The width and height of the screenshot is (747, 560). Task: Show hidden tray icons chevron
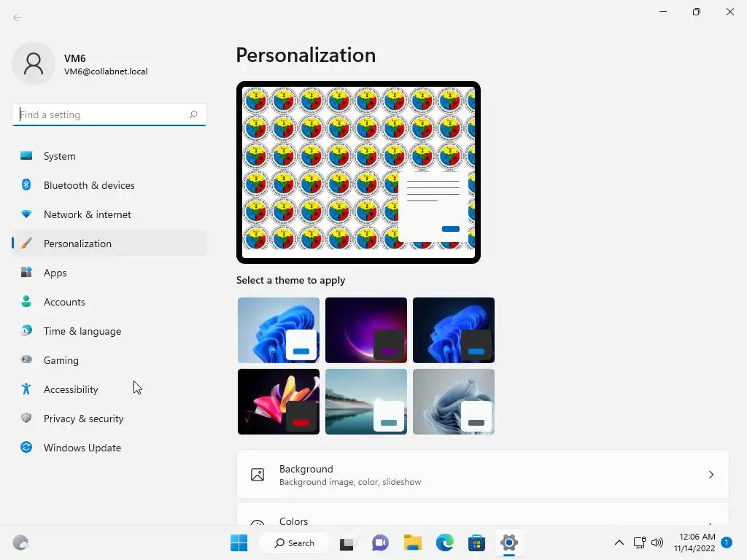click(619, 542)
